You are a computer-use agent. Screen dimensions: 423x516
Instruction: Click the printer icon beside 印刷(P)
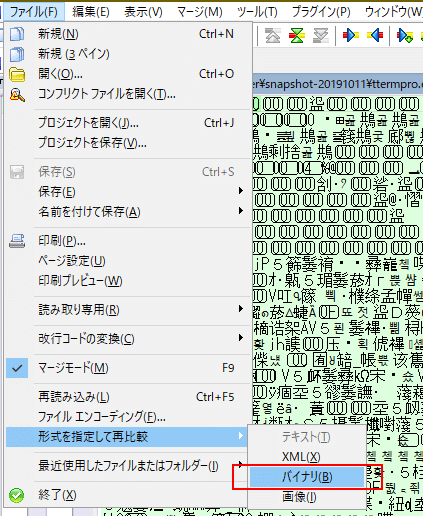[x=17, y=241]
